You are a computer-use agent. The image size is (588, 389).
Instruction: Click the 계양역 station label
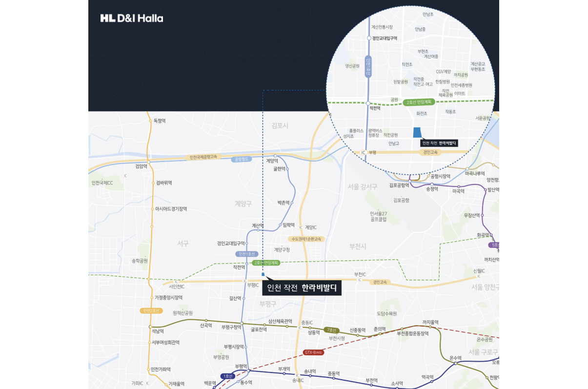point(272,161)
